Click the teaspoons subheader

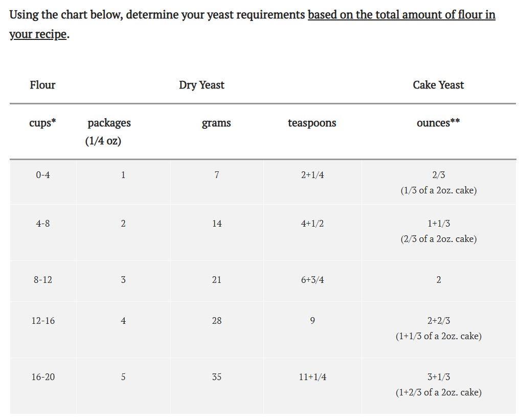coord(312,123)
